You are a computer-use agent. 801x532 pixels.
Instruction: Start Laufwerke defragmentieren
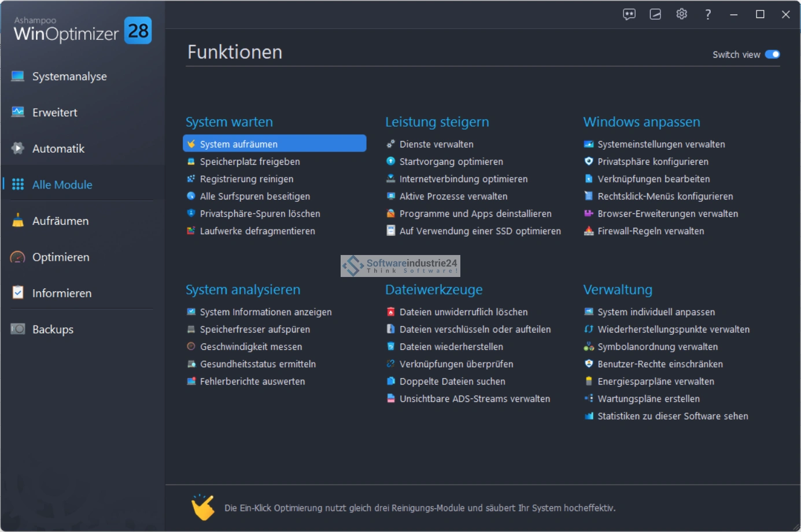(x=257, y=231)
